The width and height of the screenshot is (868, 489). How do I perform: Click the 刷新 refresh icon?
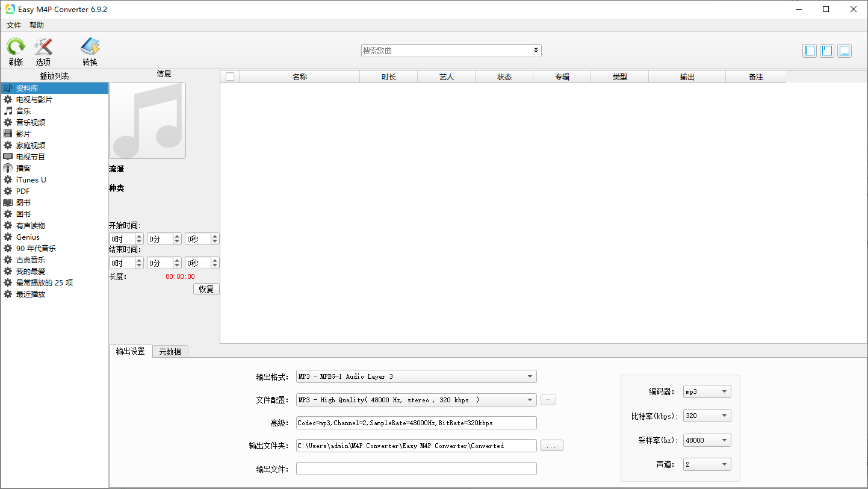click(x=16, y=47)
